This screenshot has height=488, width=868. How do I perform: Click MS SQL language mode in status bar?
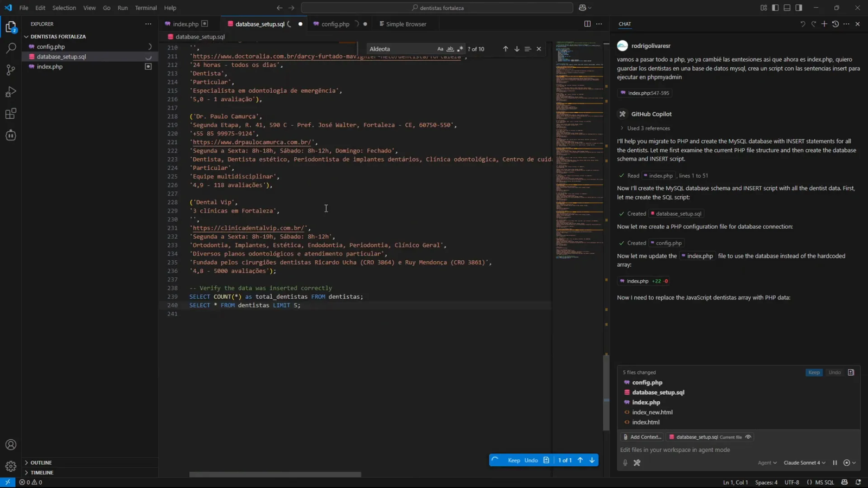tap(825, 482)
